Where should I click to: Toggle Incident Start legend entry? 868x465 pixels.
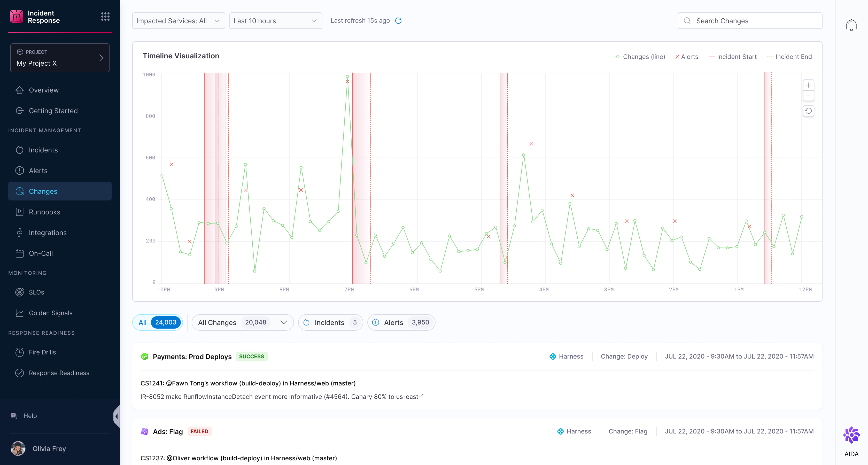pyautogui.click(x=733, y=57)
